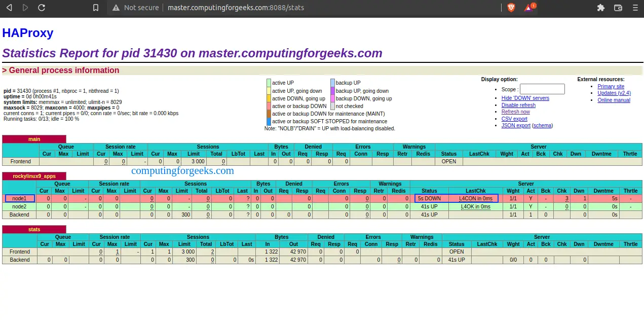The image size is (644, 320).
Task: Click the green active UP legend swatch
Action: (x=269, y=83)
